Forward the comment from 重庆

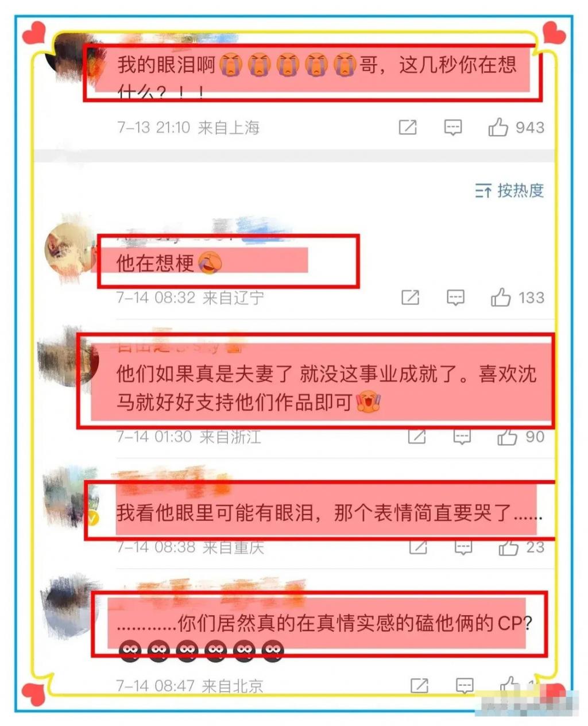(x=417, y=547)
